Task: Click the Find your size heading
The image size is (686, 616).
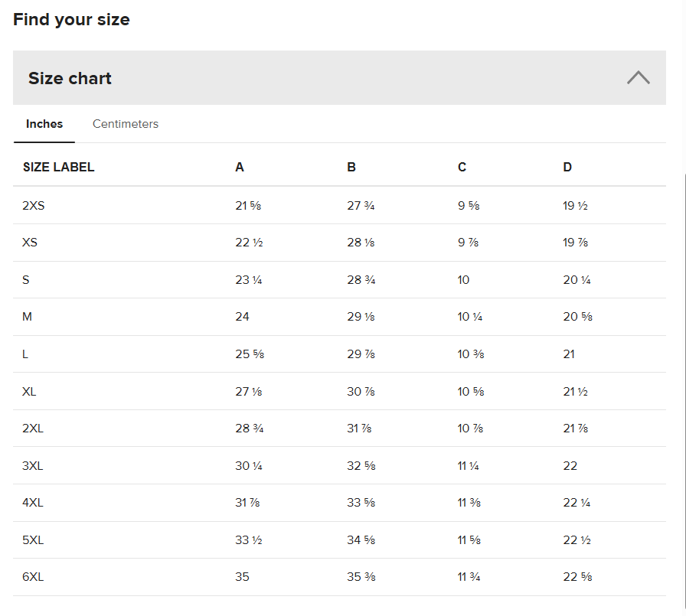Action: pos(71,20)
